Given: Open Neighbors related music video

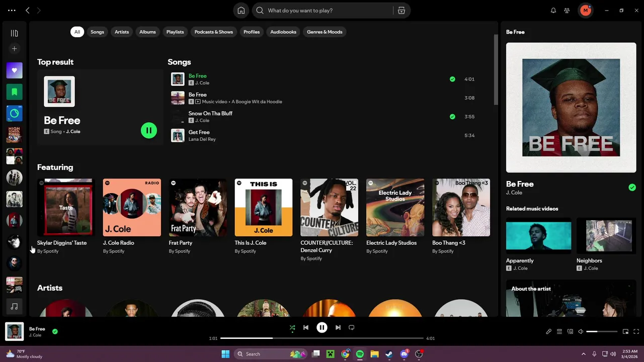Looking at the screenshot, I should (606, 245).
